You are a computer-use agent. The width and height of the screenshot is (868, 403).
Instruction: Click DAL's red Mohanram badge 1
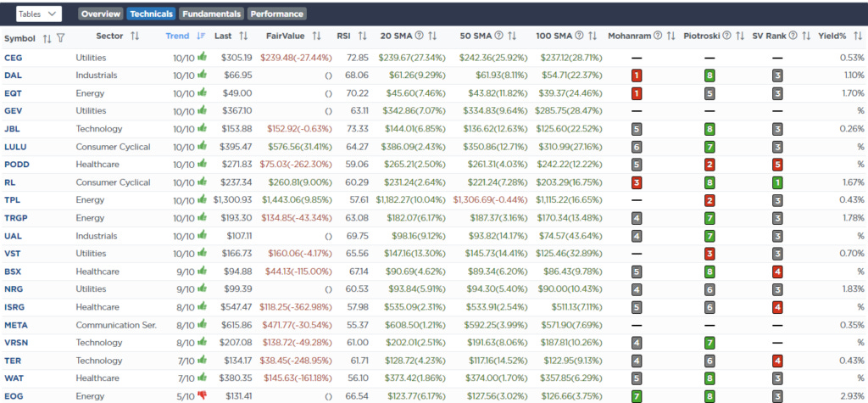click(x=637, y=76)
